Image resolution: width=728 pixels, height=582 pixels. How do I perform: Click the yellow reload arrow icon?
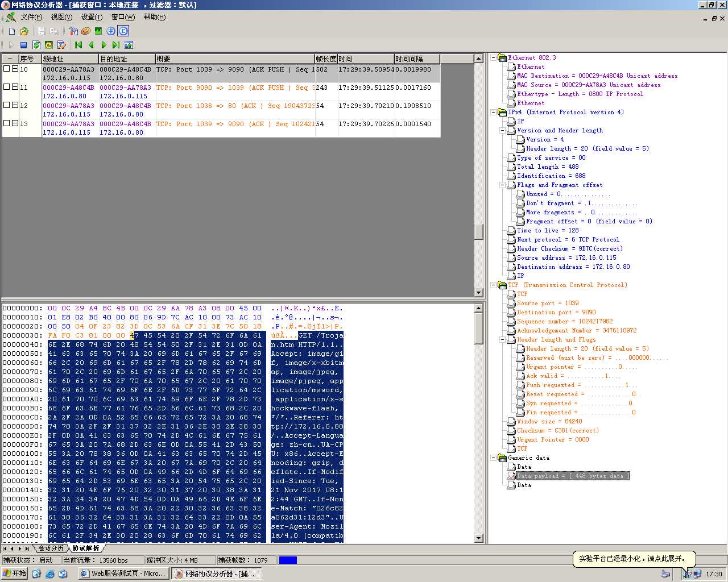(x=49, y=45)
